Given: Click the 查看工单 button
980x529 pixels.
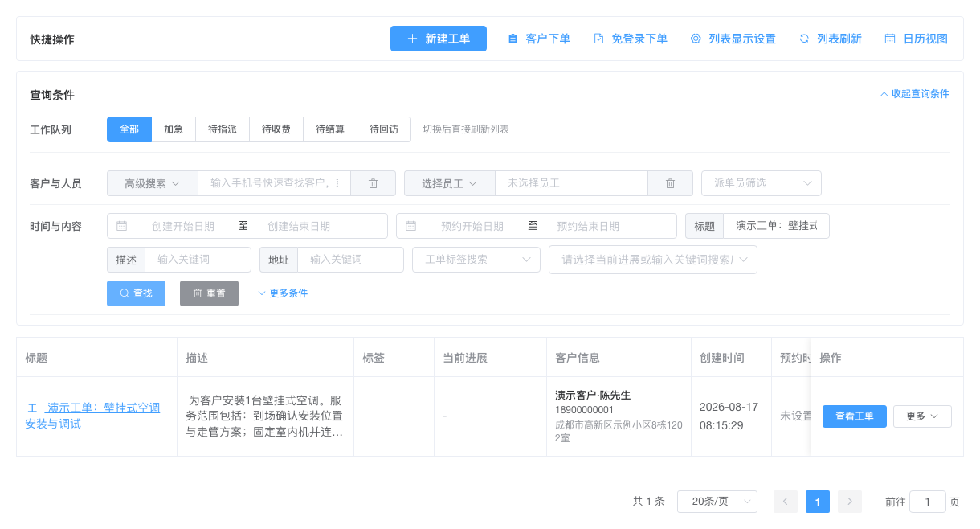Looking at the screenshot, I should click(x=855, y=416).
